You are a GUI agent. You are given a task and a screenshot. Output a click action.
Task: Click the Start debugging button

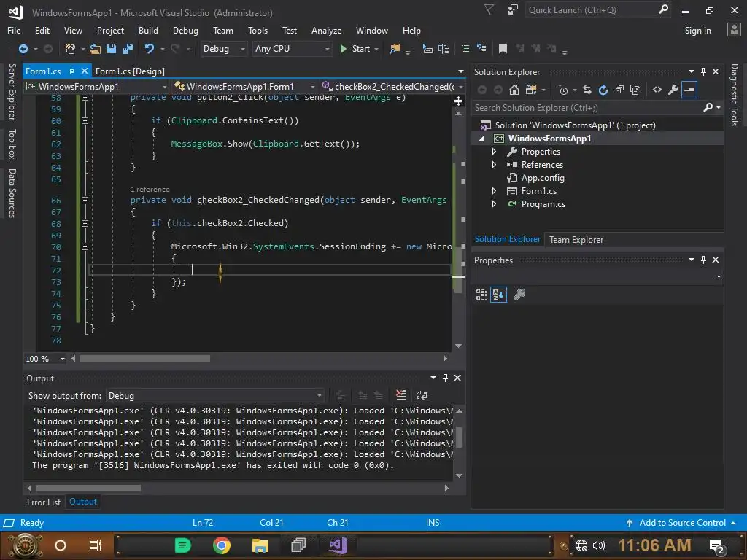[355, 49]
